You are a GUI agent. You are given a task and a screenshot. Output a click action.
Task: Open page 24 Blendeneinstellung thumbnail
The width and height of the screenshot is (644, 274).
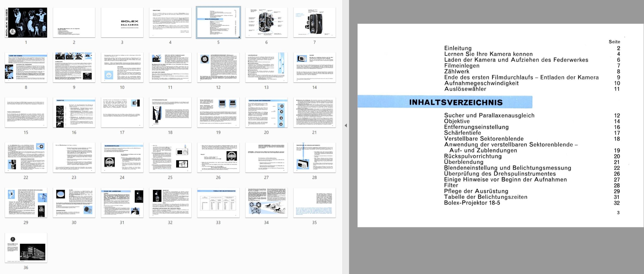122,158
